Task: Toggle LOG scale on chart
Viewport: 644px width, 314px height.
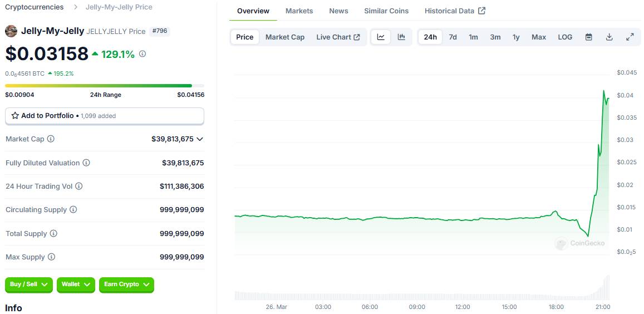Action: (x=565, y=37)
